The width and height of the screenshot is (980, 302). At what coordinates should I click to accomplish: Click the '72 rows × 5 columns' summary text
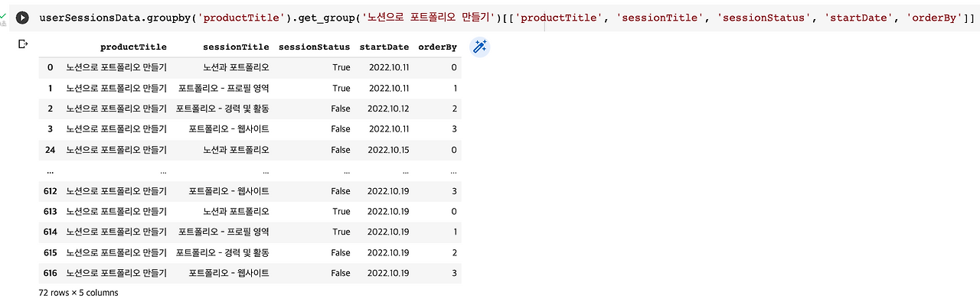point(78,292)
